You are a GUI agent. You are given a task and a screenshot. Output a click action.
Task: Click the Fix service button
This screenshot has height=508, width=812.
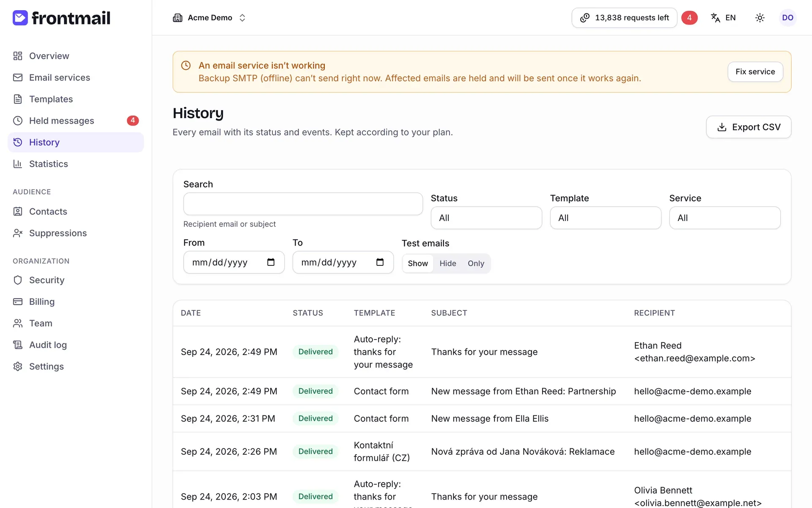point(755,72)
